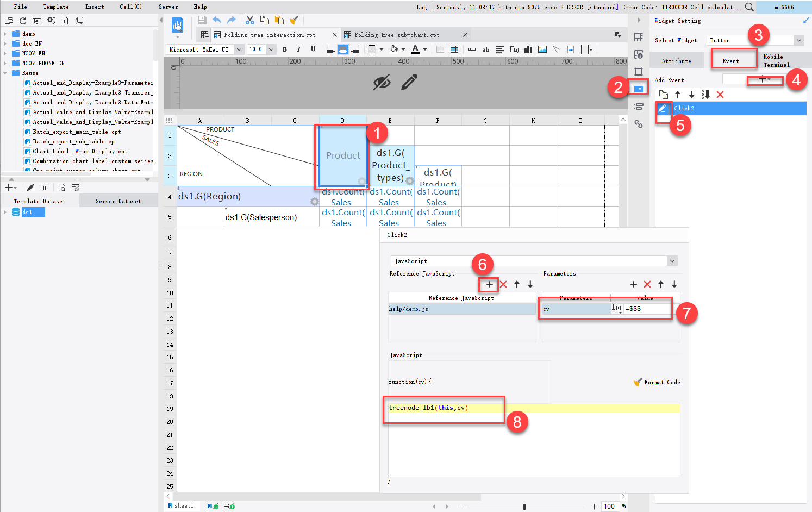Open template version preview icon with magnifier
The height and width of the screenshot is (512, 812).
(x=61, y=187)
